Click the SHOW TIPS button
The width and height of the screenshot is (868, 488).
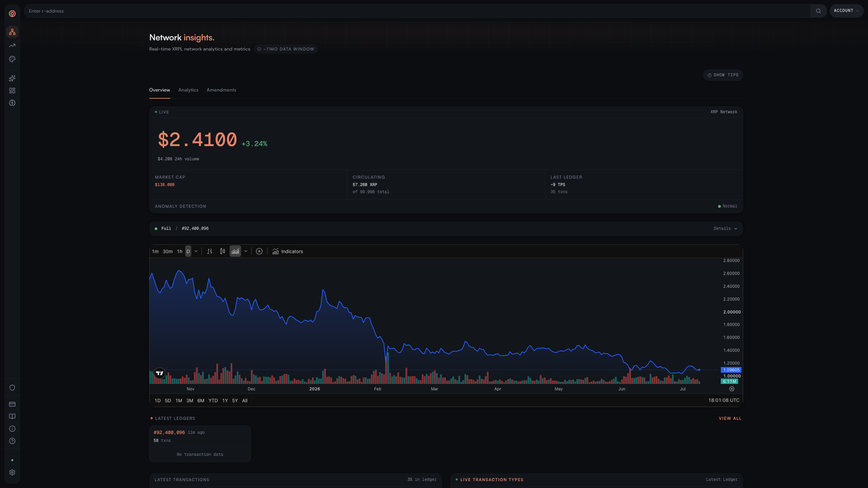click(x=723, y=75)
